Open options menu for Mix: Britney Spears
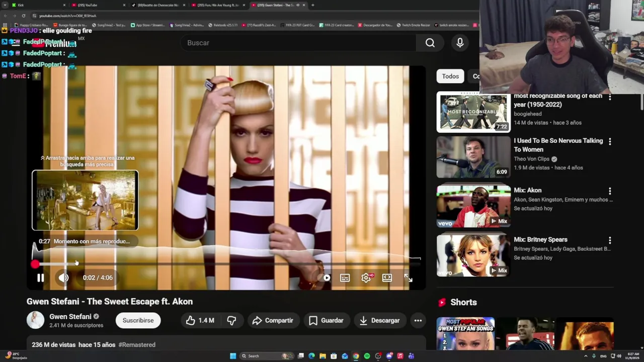The image size is (644, 362). click(610, 240)
